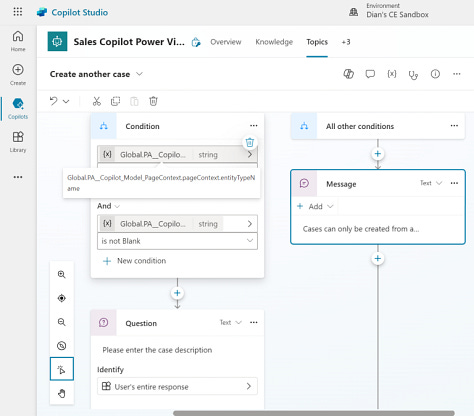Switch to the Knowledge tab
This screenshot has height=416, width=474.
[x=274, y=42]
